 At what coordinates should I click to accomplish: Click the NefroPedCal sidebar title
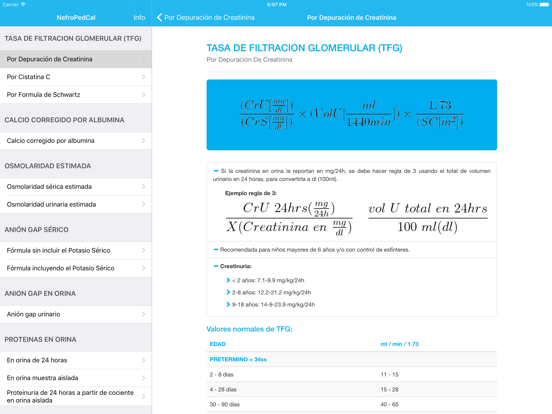76,18
